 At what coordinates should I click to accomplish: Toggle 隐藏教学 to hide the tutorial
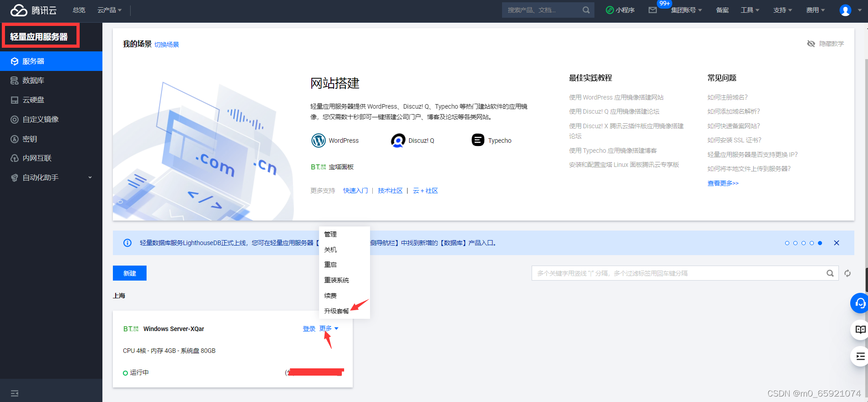(x=826, y=44)
